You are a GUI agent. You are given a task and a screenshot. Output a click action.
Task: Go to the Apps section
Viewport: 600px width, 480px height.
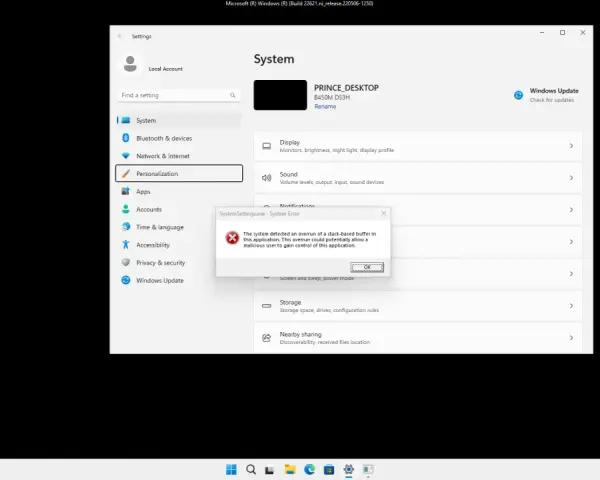[179, 191]
